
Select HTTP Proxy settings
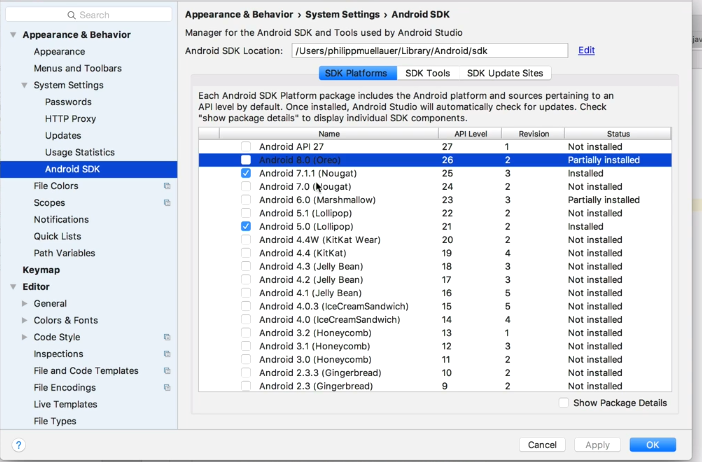[70, 119]
